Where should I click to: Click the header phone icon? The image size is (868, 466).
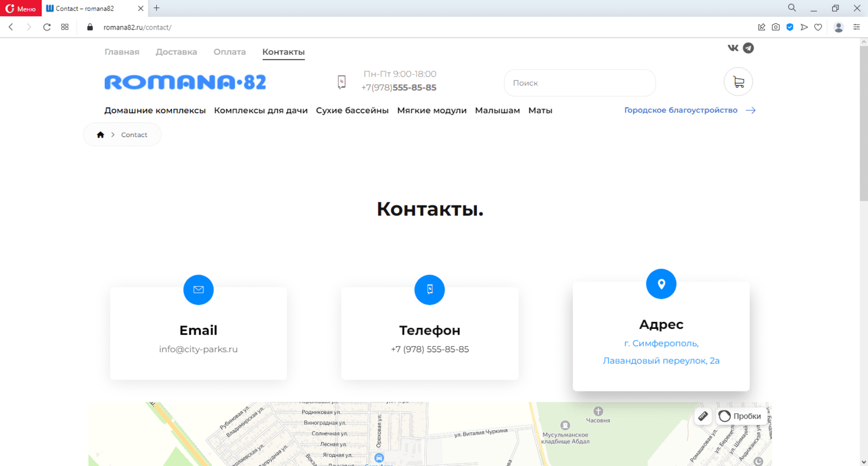341,82
